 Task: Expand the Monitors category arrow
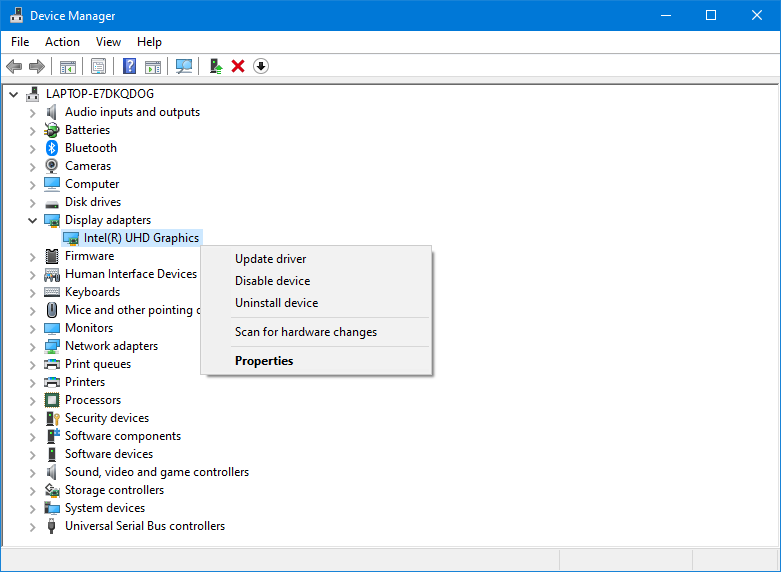pos(32,329)
